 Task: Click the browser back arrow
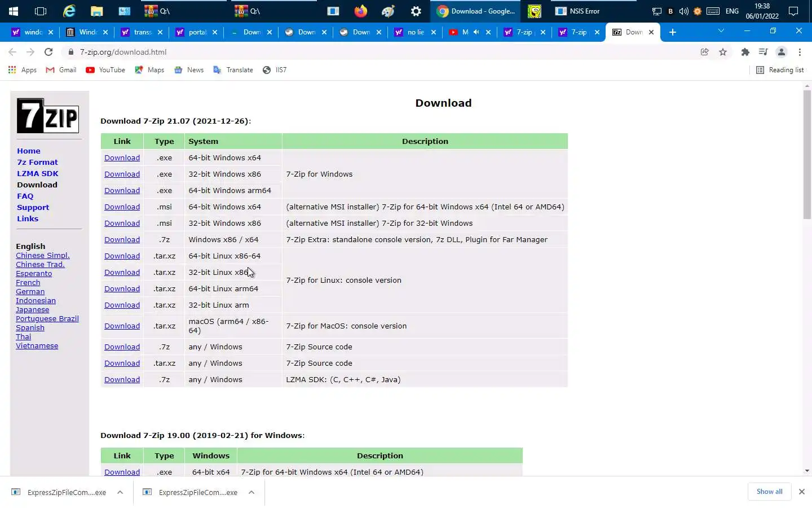[12, 52]
